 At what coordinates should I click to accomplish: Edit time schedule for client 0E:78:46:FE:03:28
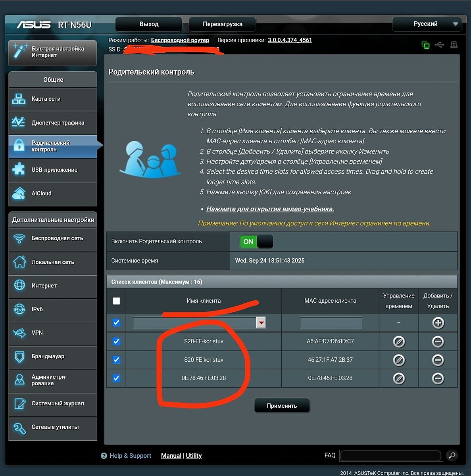(x=398, y=378)
